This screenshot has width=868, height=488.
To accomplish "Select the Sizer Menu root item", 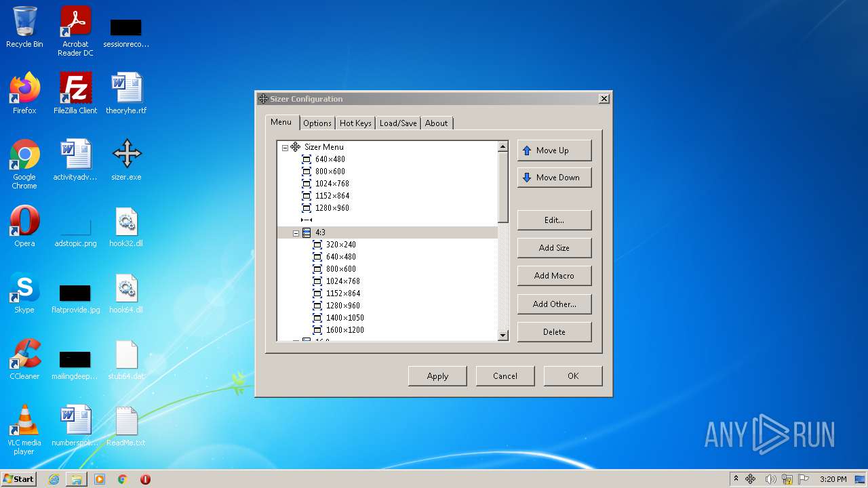I will pos(324,147).
